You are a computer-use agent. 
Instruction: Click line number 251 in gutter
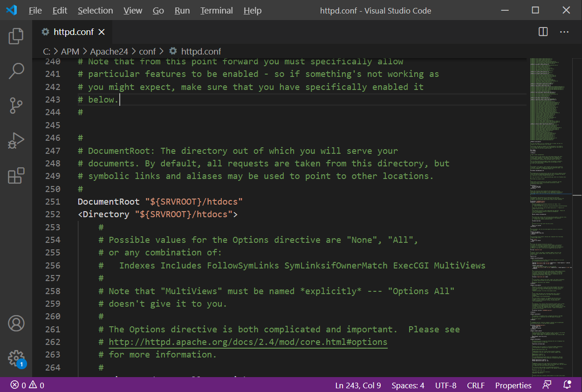point(53,201)
